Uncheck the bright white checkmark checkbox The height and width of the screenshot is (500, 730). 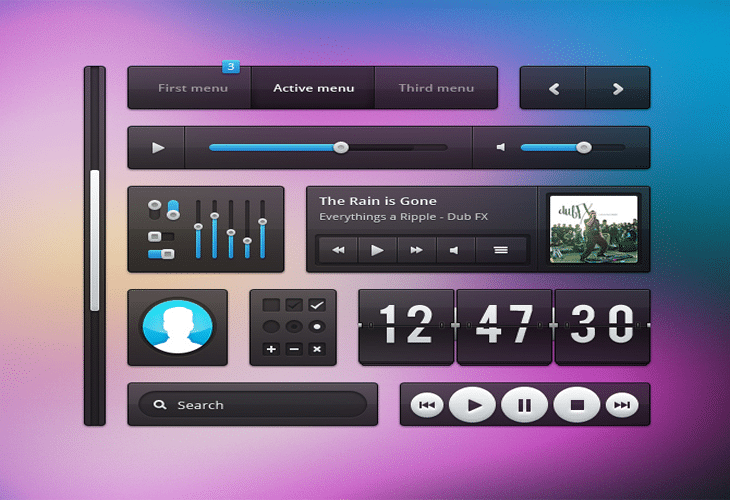[x=317, y=305]
